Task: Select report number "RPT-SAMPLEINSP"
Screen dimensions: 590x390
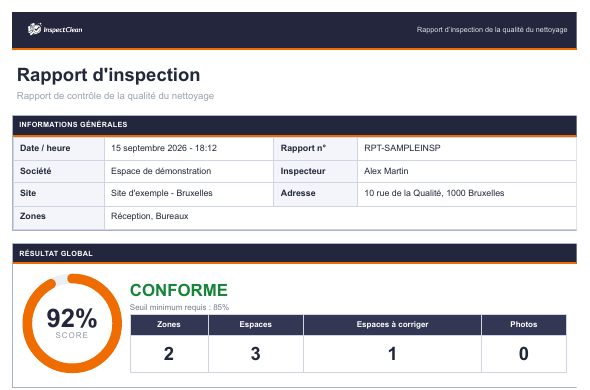Action: 402,148
